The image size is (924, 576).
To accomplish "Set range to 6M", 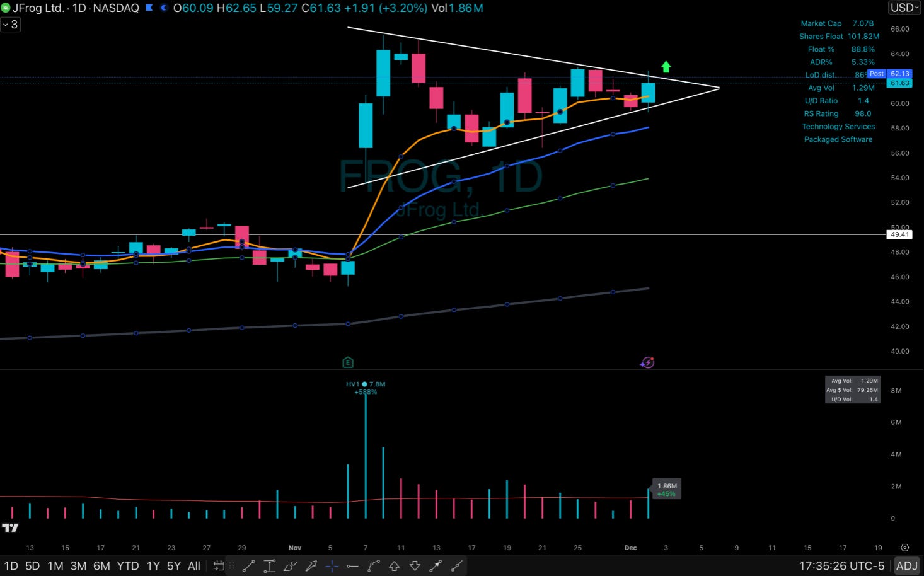I will [101, 566].
